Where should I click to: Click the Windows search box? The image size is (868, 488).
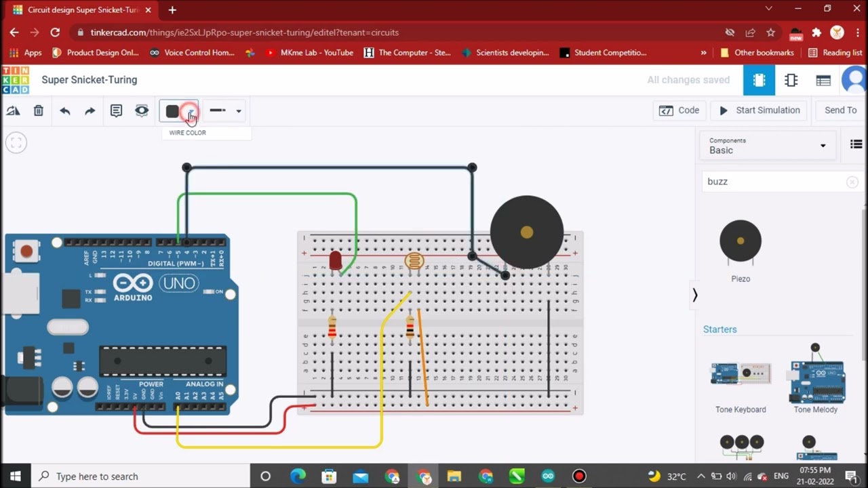[142, 476]
